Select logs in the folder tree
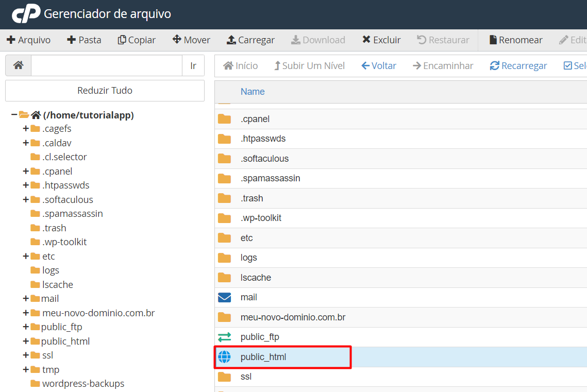Viewport: 587px width, 392px height. 51,270
